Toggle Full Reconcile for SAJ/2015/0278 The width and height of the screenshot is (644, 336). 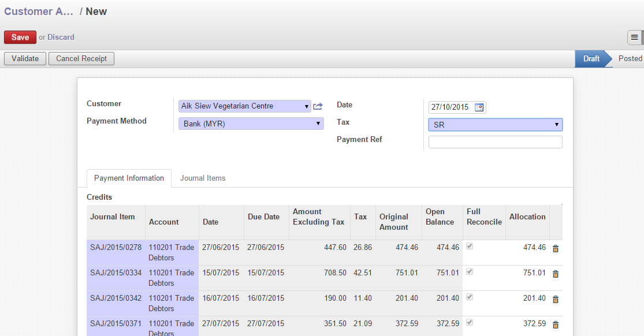point(470,247)
